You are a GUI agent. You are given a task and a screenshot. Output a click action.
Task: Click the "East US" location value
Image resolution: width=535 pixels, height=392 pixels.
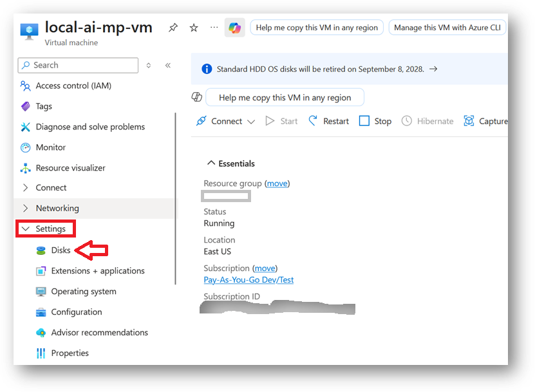[x=218, y=252]
